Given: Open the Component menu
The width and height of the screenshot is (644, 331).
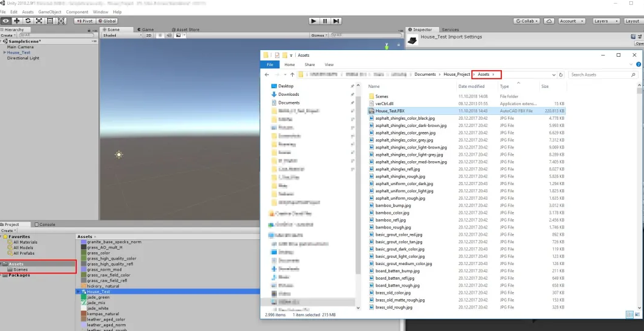Looking at the screenshot, I should [77, 12].
